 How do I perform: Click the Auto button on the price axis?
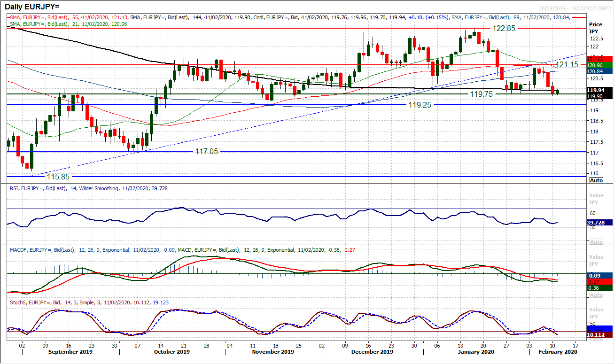[596, 180]
